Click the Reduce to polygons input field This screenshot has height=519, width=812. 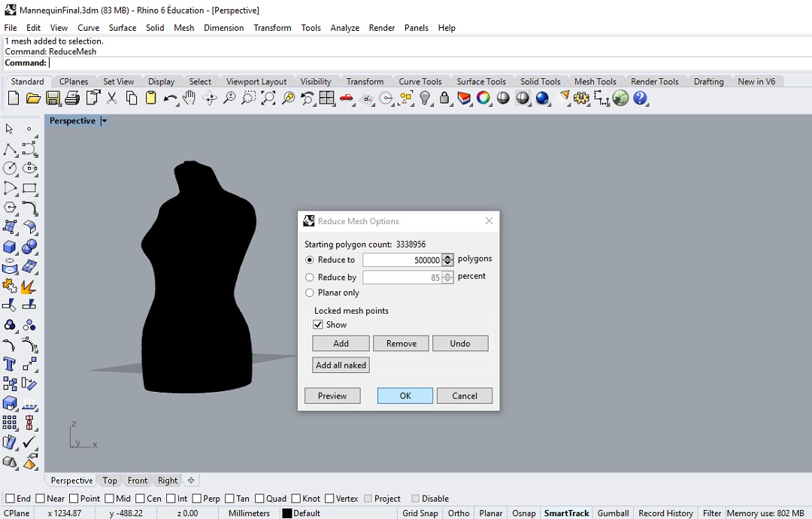pyautogui.click(x=401, y=260)
